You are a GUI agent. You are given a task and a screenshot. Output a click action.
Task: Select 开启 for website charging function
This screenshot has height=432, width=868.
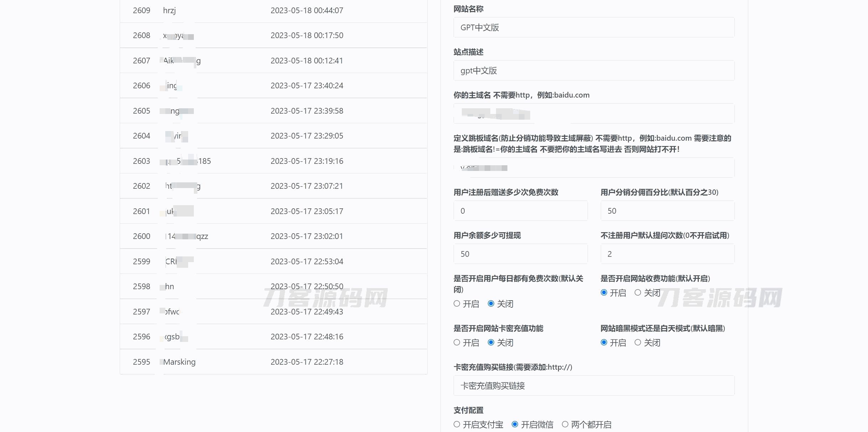click(604, 293)
